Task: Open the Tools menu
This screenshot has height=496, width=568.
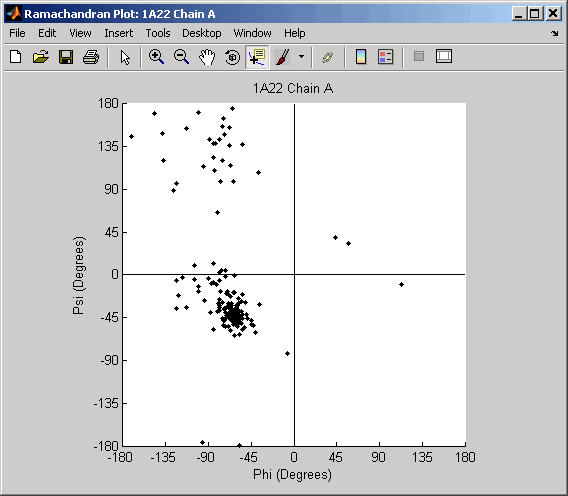Action: click(158, 33)
